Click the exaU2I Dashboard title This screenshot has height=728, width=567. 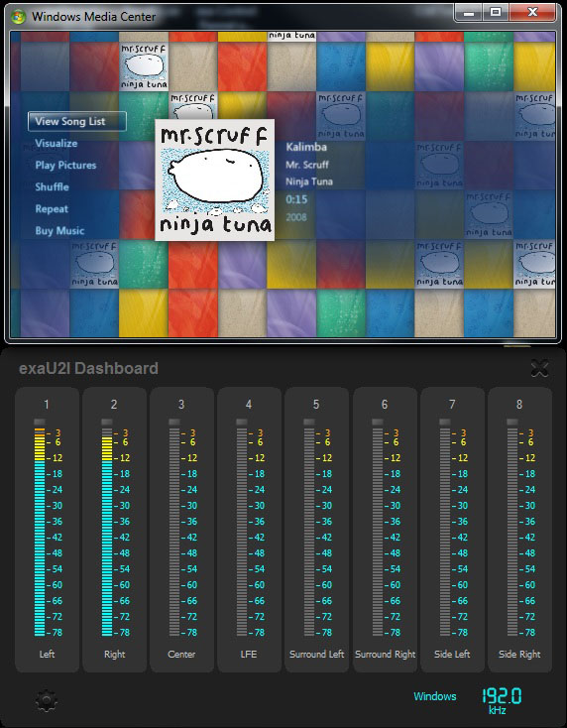click(88, 369)
